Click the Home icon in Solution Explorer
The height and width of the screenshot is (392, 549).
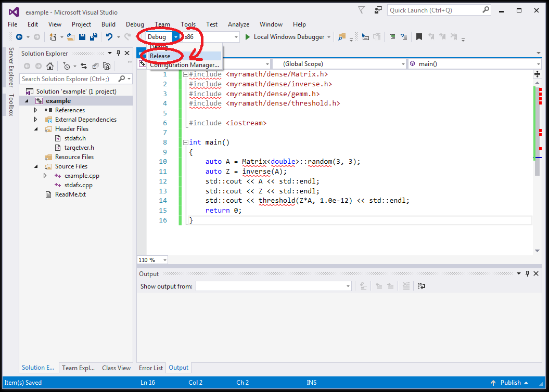point(50,66)
